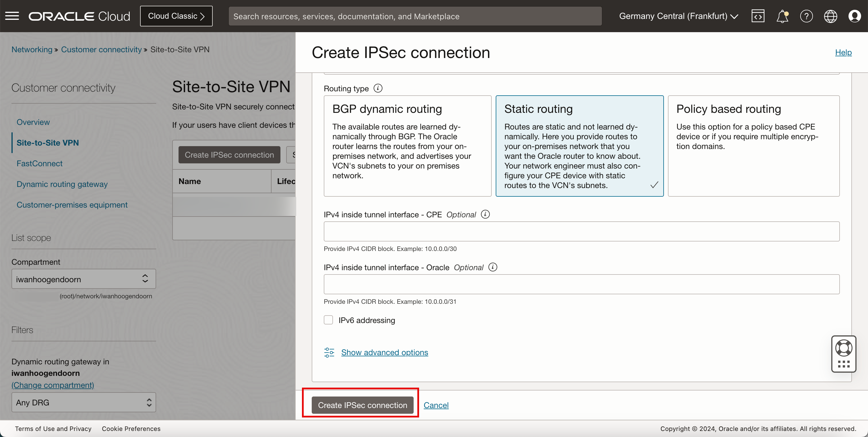Click the globe/language selector icon
This screenshot has width=868, height=437.
831,16
